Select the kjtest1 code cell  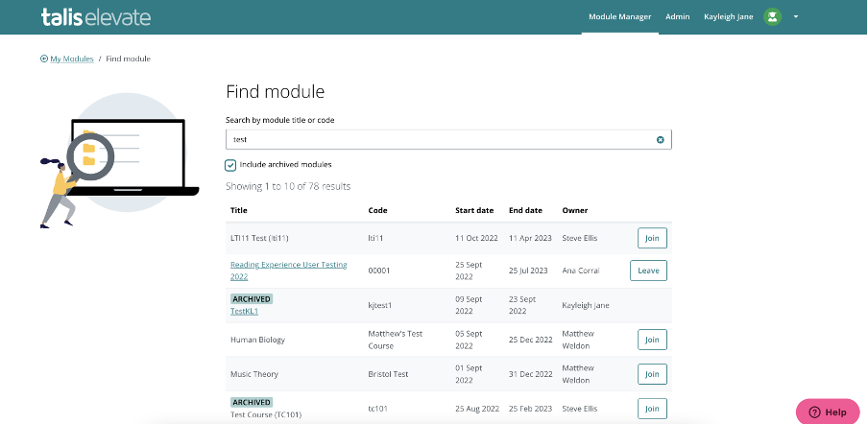[x=380, y=305]
